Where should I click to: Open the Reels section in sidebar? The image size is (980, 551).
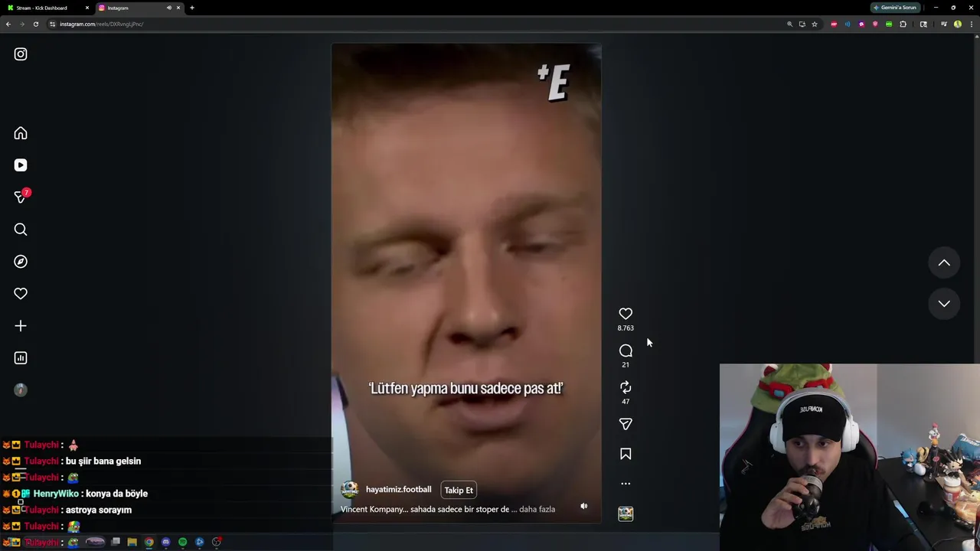(21, 165)
